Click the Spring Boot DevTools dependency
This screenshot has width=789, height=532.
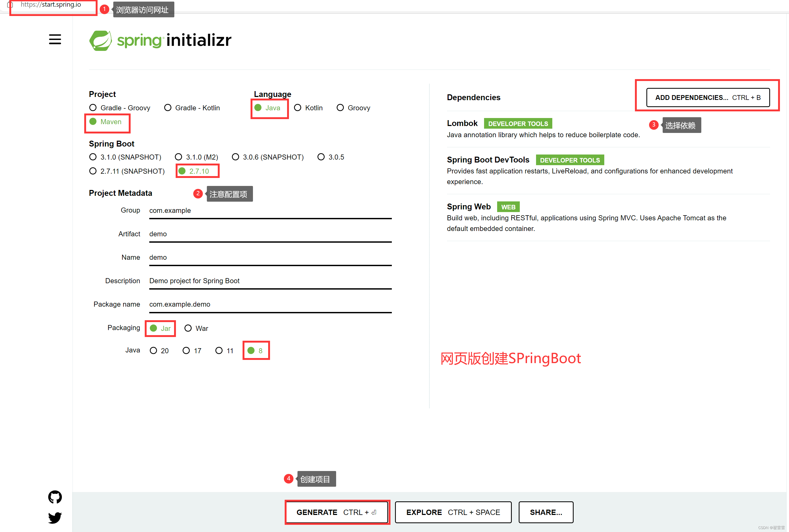click(x=608, y=171)
